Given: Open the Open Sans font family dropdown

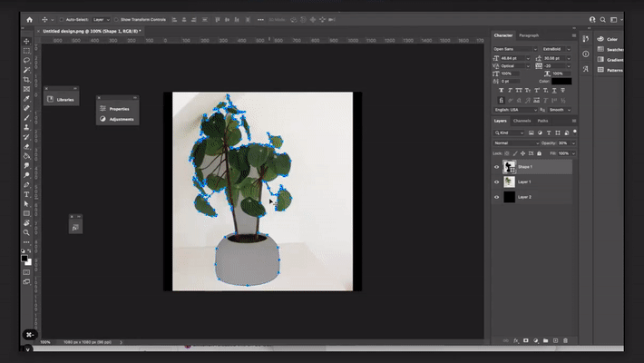Looking at the screenshot, I should point(514,48).
